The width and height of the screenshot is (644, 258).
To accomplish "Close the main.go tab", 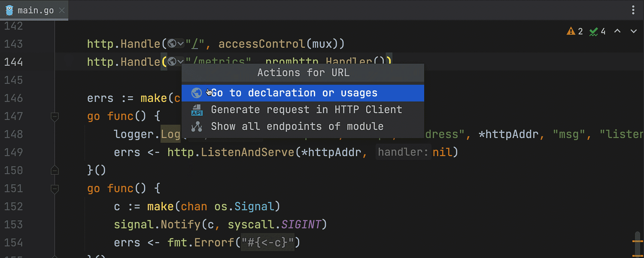I will point(62,11).
